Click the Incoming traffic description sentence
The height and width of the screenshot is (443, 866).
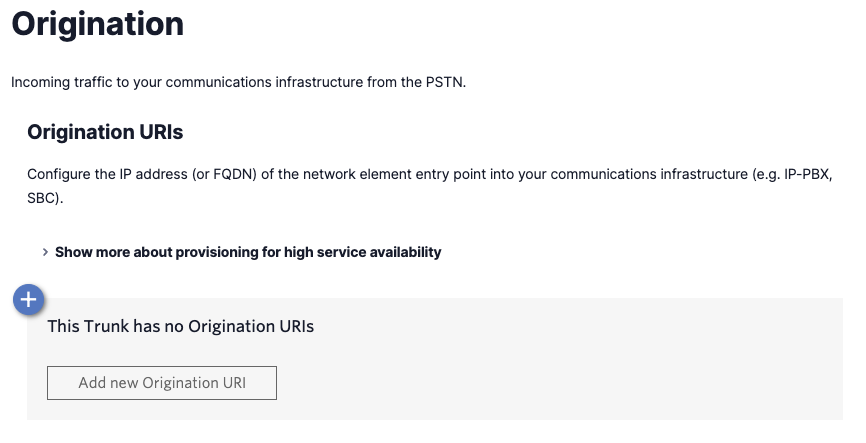(x=238, y=81)
